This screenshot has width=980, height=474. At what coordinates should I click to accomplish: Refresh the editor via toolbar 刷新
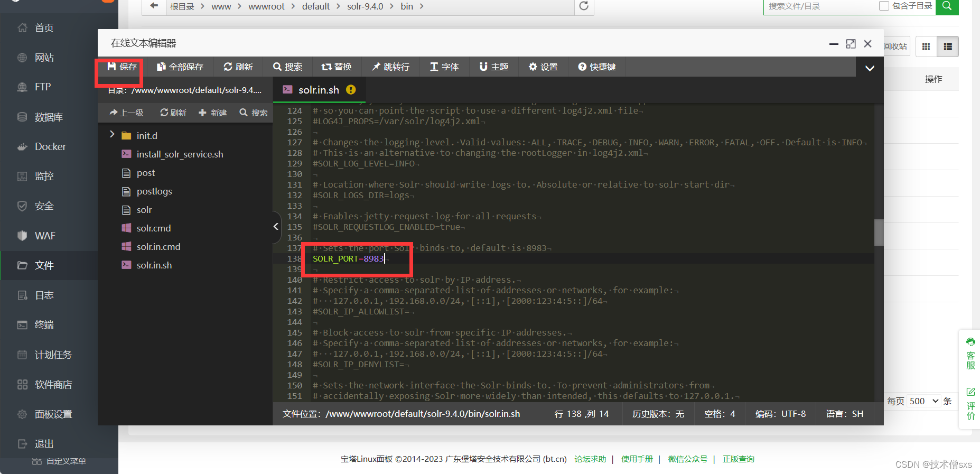pyautogui.click(x=238, y=67)
